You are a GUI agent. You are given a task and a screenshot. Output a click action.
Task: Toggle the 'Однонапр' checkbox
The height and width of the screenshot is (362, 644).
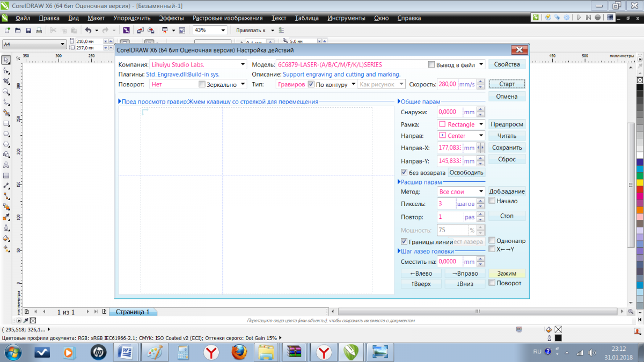click(x=492, y=241)
